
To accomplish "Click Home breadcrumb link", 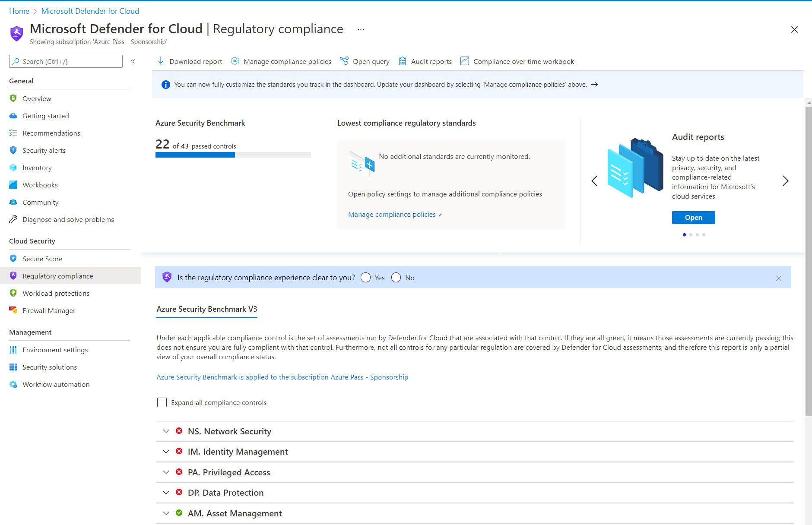I will tap(19, 11).
